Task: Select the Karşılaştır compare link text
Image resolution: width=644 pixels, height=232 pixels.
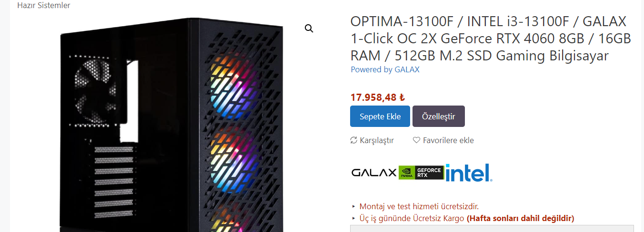Action: coord(377,140)
